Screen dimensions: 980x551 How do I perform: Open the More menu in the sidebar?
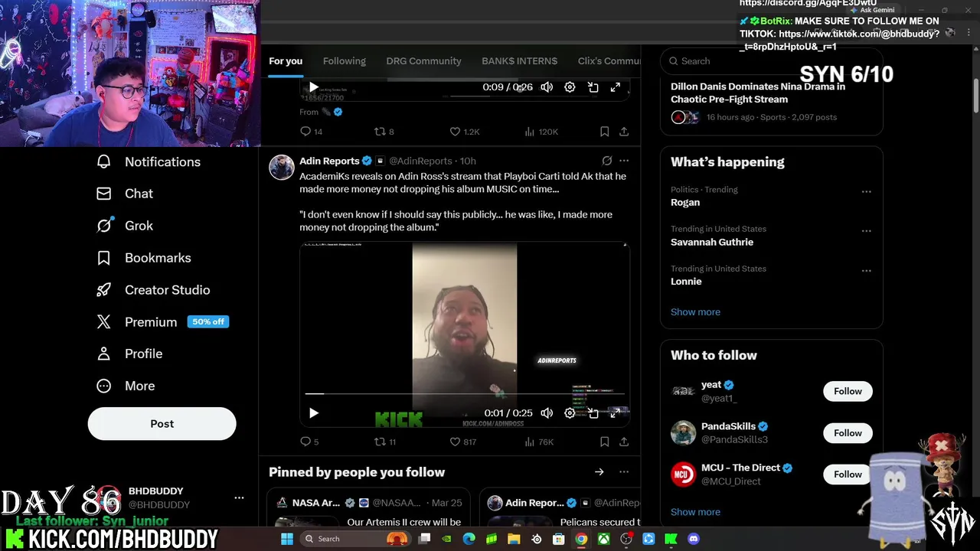pyautogui.click(x=125, y=386)
